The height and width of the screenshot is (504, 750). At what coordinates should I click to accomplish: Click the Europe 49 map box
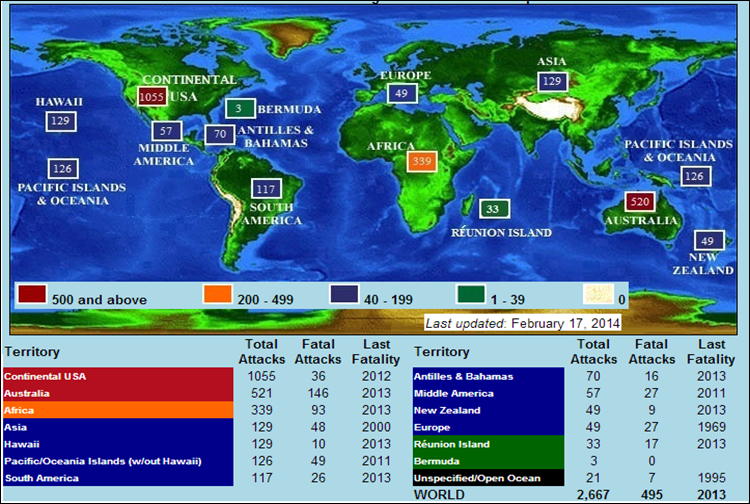tap(402, 93)
